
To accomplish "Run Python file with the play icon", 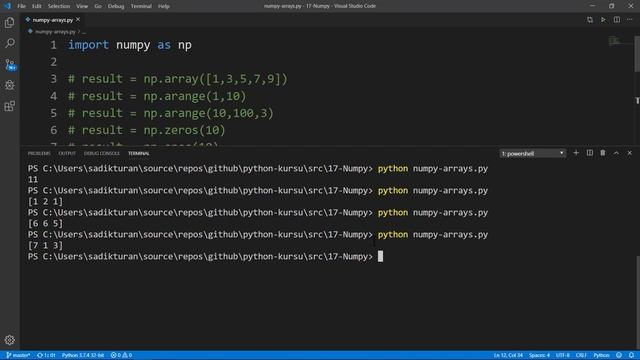I will (603, 20).
